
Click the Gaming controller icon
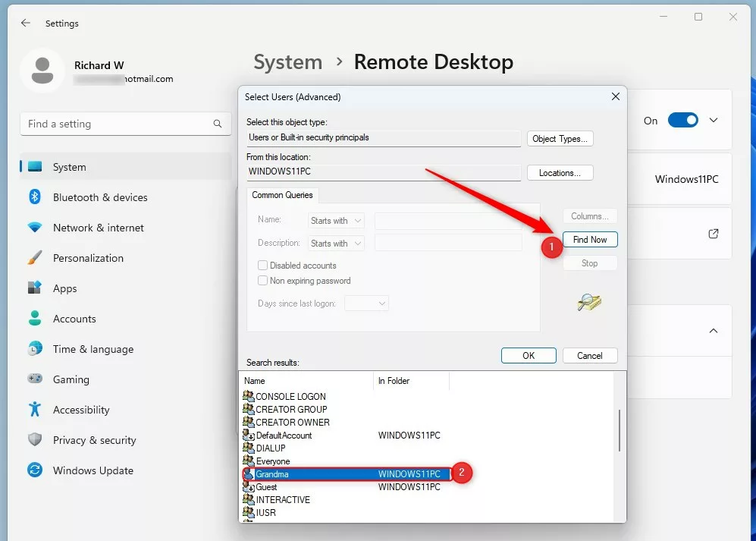point(35,379)
